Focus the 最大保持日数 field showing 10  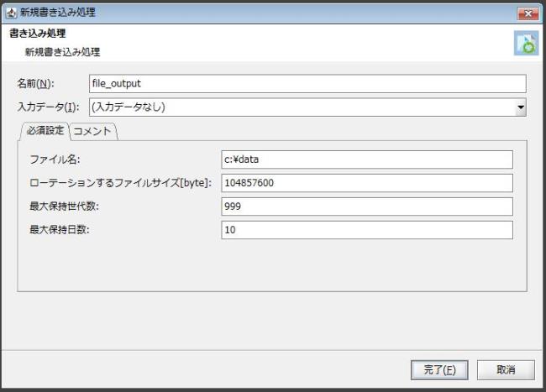366,230
